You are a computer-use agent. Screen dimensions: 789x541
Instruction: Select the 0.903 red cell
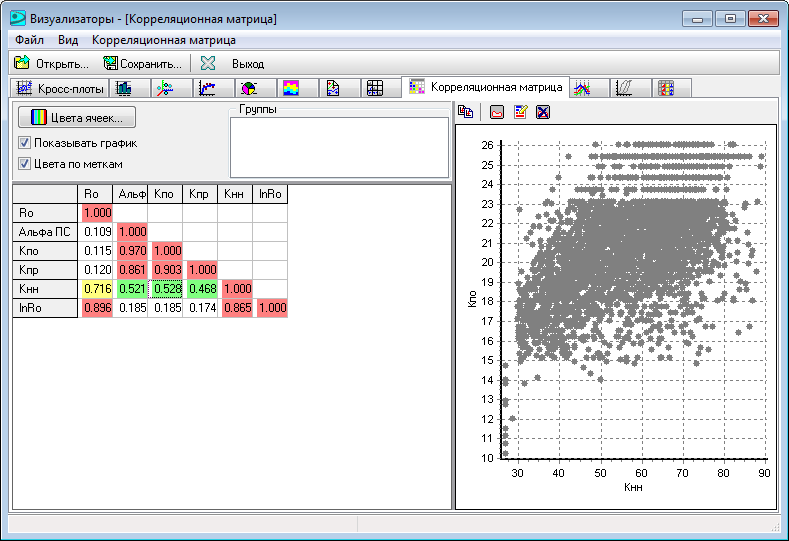tap(167, 270)
